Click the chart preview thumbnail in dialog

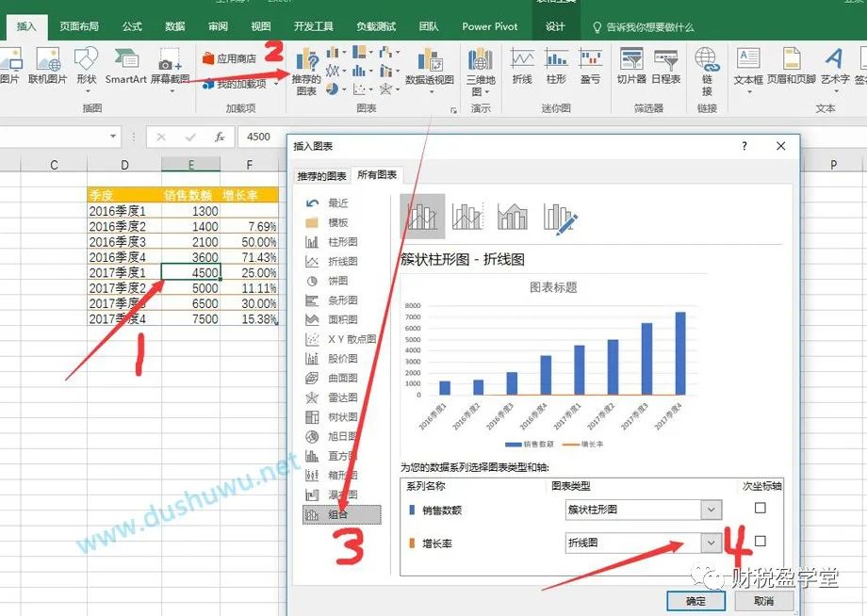pos(553,365)
